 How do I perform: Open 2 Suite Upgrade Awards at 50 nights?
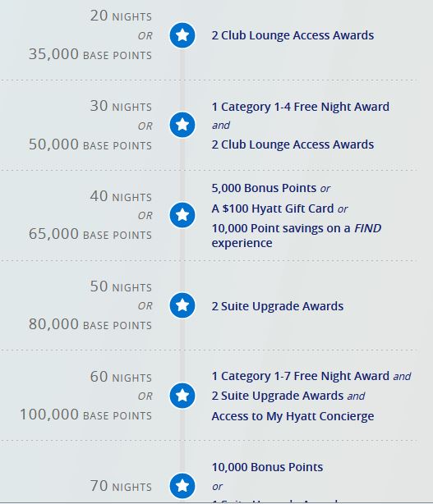[278, 306]
